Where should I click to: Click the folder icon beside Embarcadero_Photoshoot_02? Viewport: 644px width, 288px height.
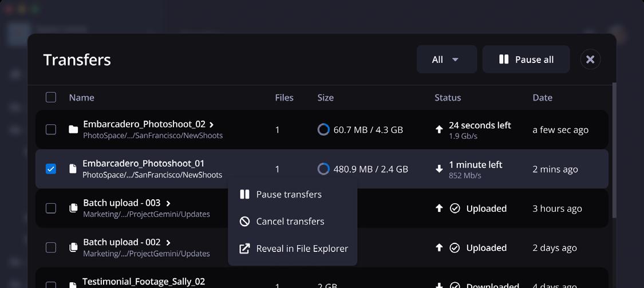pos(73,130)
